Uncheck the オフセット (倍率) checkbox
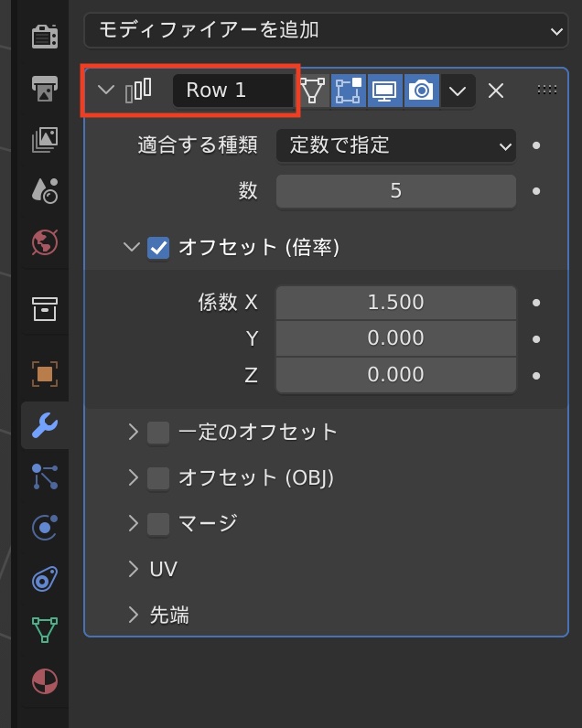This screenshot has height=728, width=582. [158, 248]
